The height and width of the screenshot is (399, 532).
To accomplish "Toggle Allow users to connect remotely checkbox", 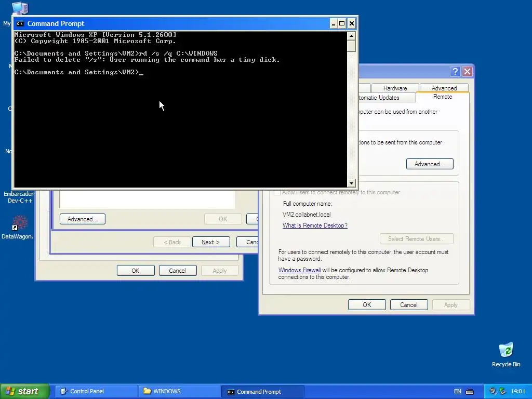I will 277,192.
